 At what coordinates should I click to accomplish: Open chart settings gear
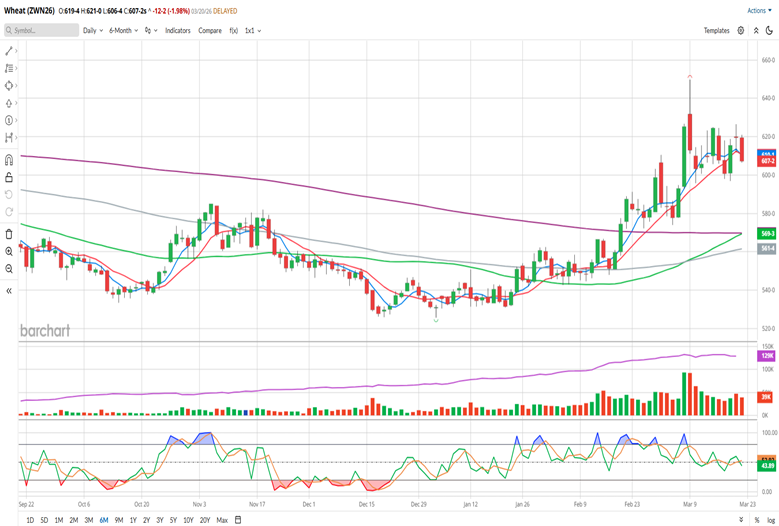741,30
